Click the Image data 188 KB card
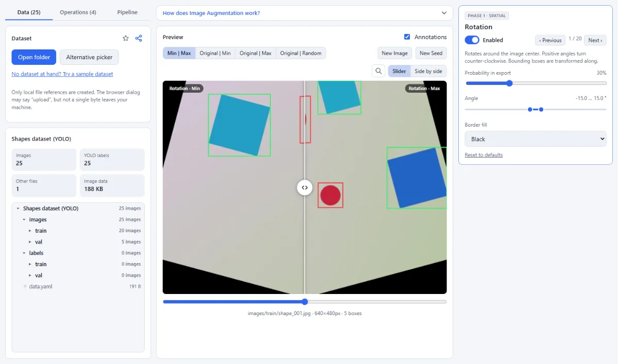 (112, 185)
